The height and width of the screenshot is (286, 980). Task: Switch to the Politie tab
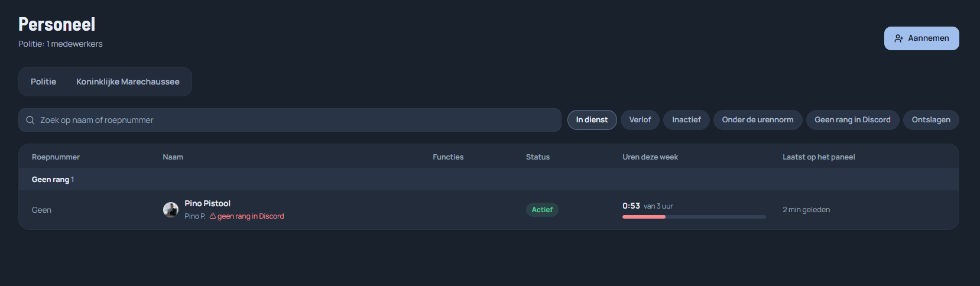tap(44, 82)
